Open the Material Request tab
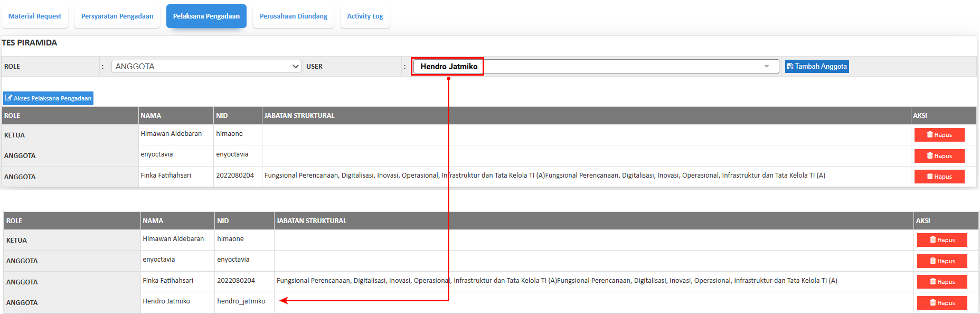This screenshot has width=980, height=314. point(35,16)
